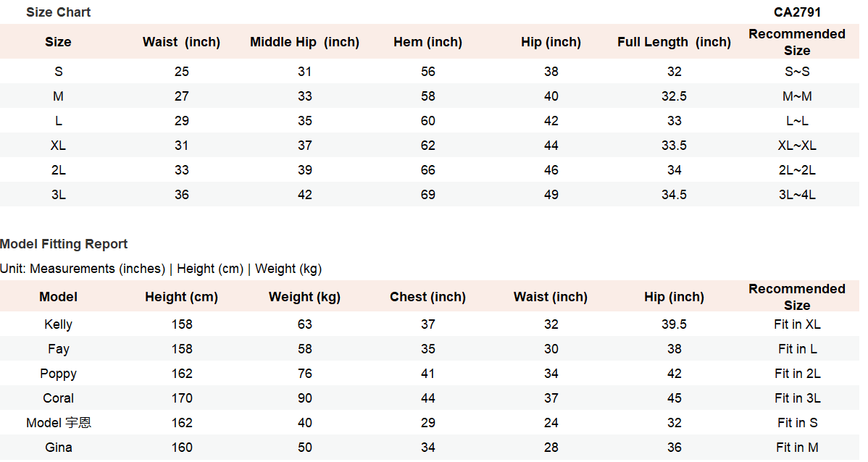Click the 3L size row label
868x462 pixels.
[59, 195]
